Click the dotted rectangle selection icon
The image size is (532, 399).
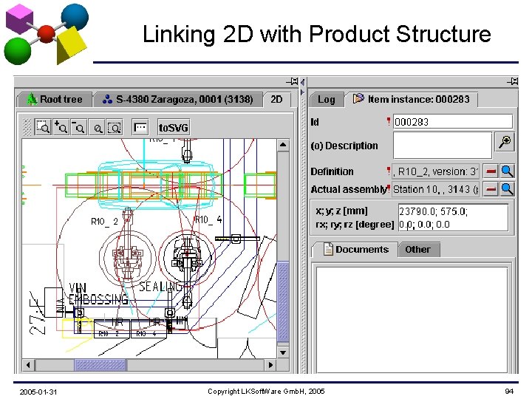click(x=140, y=128)
